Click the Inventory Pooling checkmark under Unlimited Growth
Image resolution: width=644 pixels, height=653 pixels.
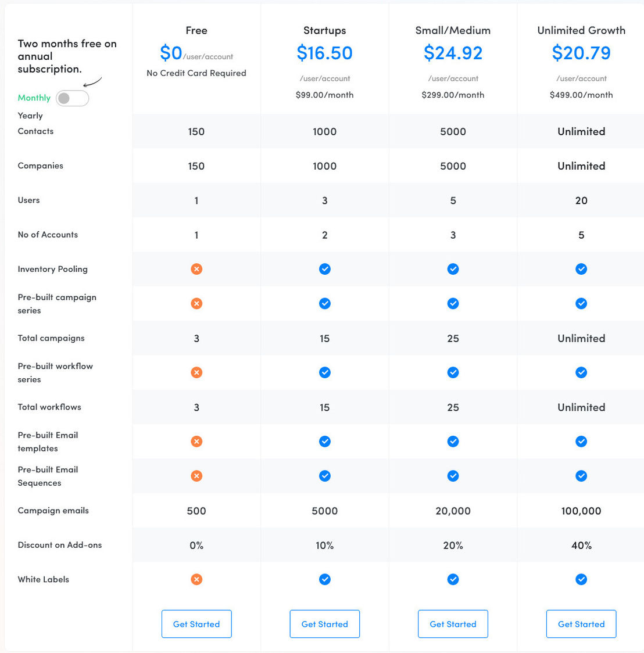click(581, 269)
